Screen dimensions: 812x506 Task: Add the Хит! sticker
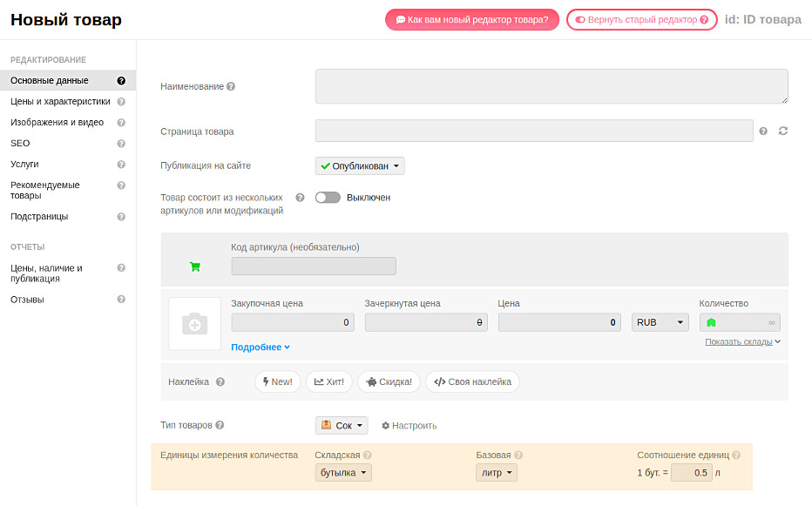point(329,381)
